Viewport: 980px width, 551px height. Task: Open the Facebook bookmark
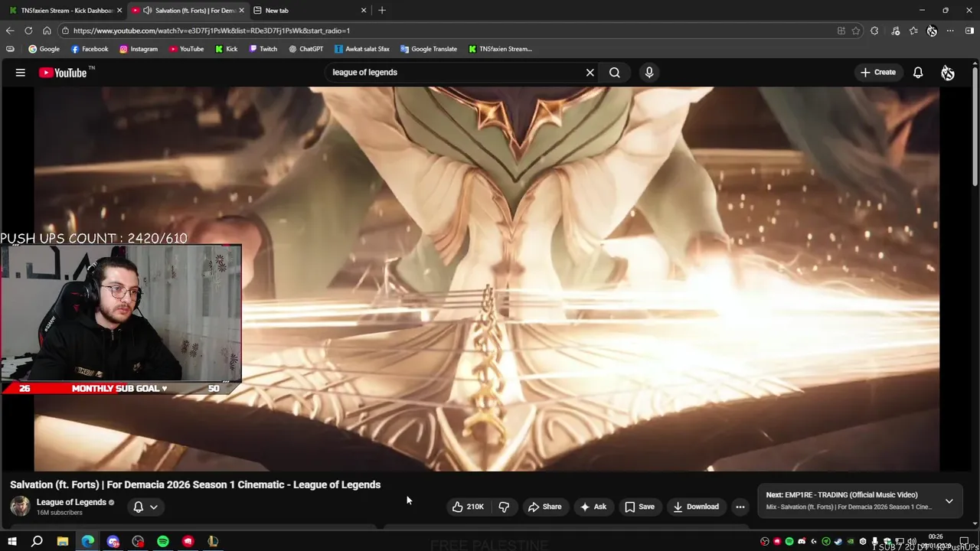[x=90, y=49]
